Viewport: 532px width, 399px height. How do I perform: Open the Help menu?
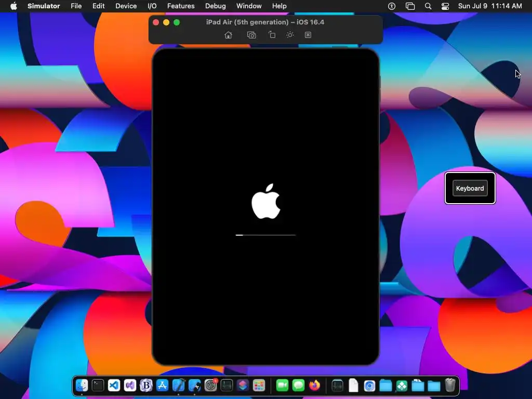point(279,6)
